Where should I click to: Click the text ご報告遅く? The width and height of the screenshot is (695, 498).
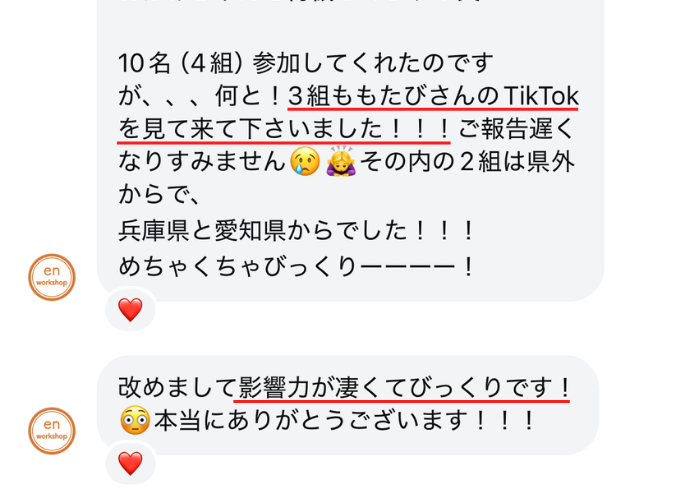(516, 129)
